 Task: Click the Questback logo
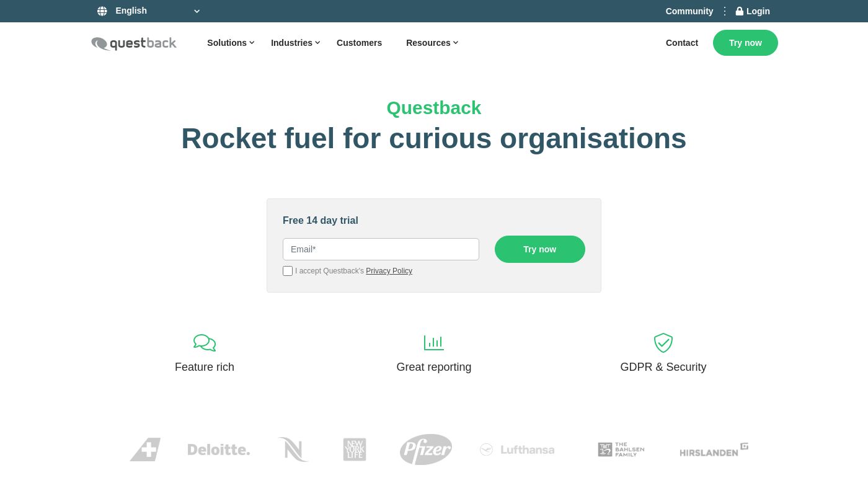pos(134,43)
